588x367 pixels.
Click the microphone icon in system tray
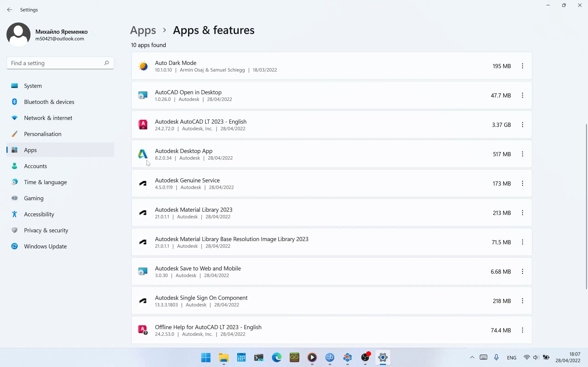[496, 357]
